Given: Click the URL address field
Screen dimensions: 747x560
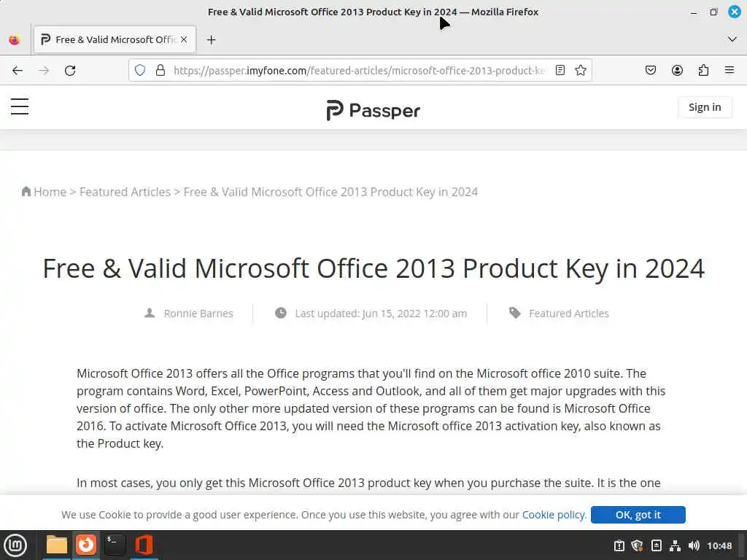Looking at the screenshot, I should pyautogui.click(x=357, y=71).
